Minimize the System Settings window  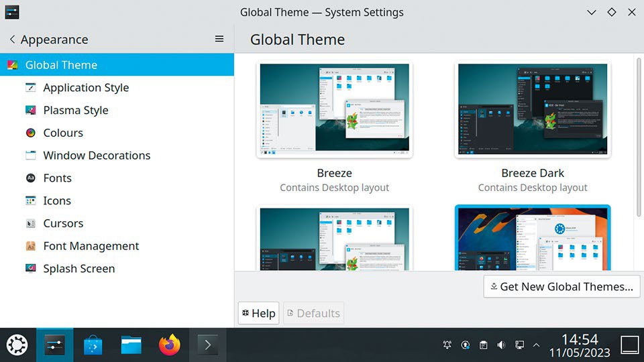click(x=592, y=12)
